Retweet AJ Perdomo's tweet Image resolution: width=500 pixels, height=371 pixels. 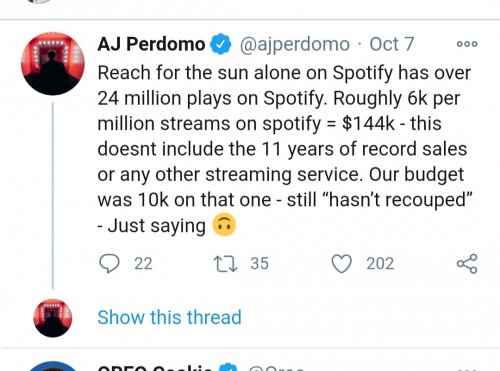[225, 264]
